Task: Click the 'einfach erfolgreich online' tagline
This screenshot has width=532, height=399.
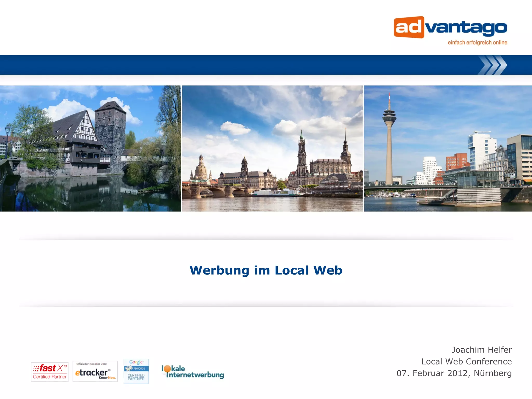Action: point(477,43)
